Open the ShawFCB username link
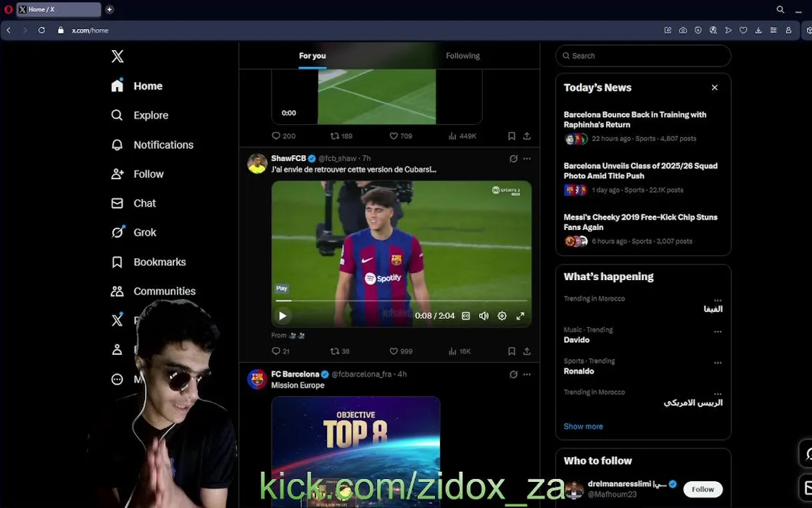Viewport: 812px width, 508px height. pyautogui.click(x=288, y=158)
